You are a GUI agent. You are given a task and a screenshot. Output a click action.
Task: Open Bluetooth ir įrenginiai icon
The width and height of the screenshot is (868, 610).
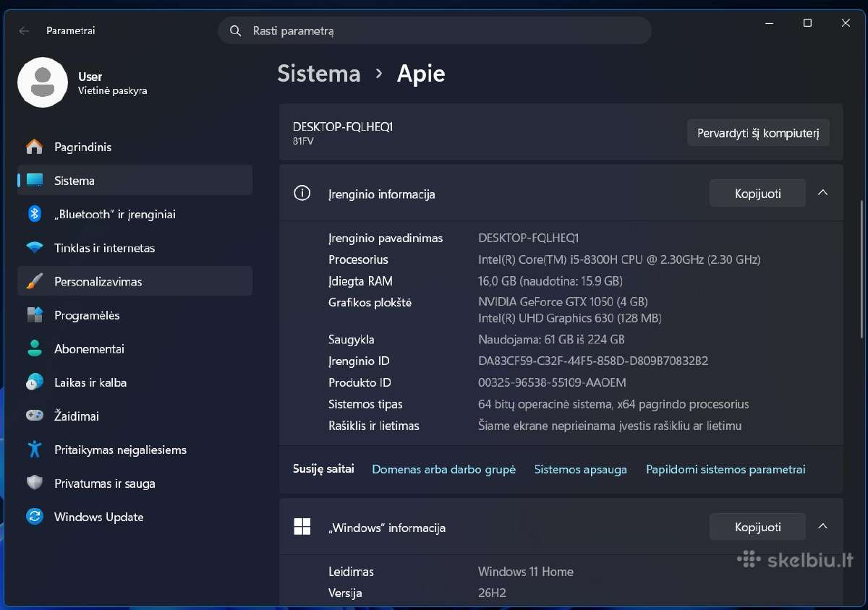click(34, 214)
